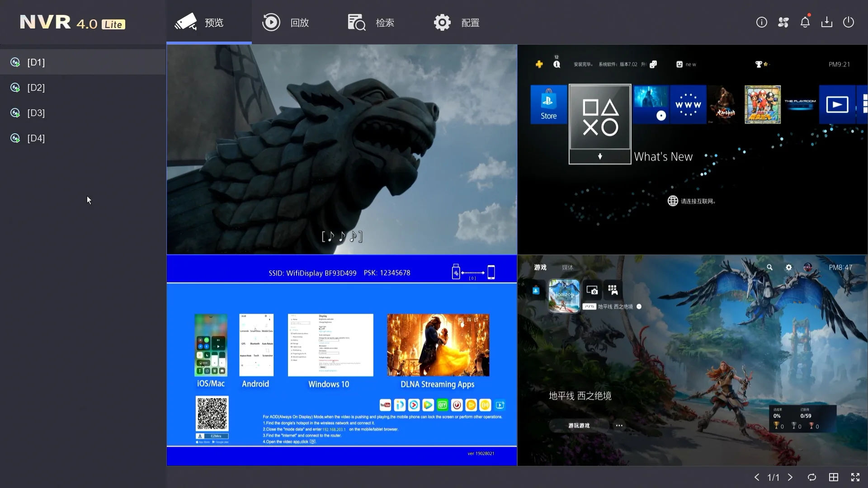
Task: Select channel [D1] in the sidebar
Action: (x=83, y=62)
